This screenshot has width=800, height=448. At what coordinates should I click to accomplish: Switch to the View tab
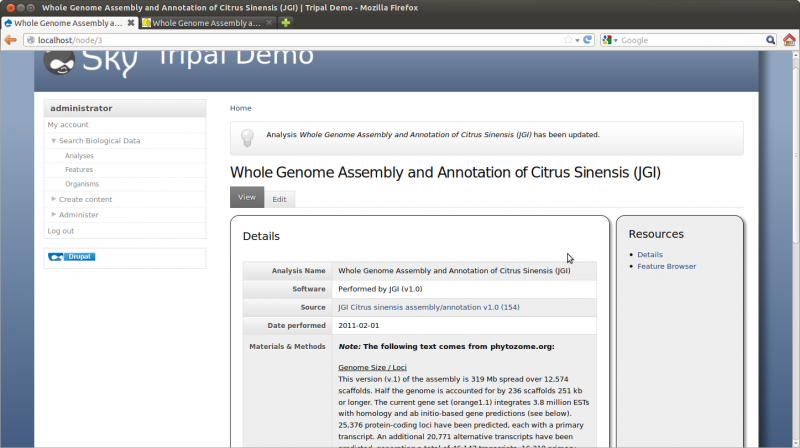click(x=247, y=197)
